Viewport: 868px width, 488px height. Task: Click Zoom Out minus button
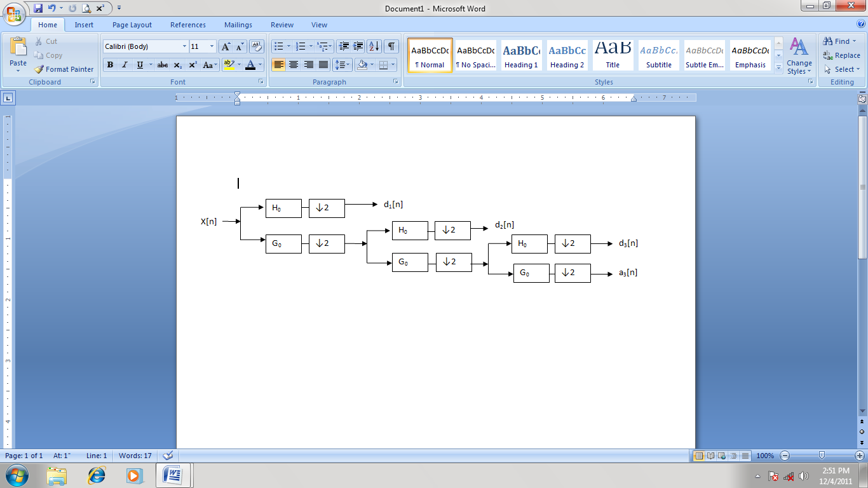[x=785, y=456]
